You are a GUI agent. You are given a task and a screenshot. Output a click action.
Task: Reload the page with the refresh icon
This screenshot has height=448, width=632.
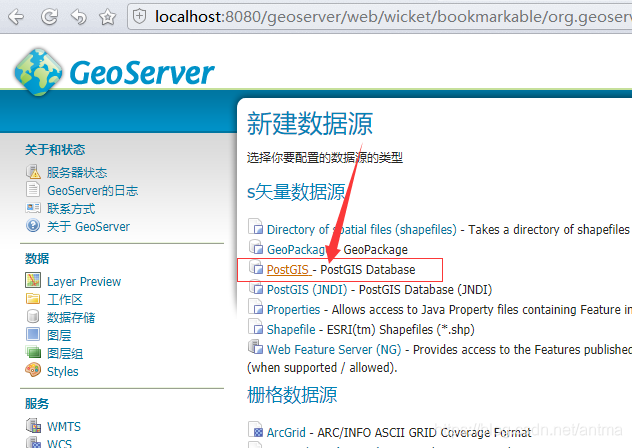49,17
